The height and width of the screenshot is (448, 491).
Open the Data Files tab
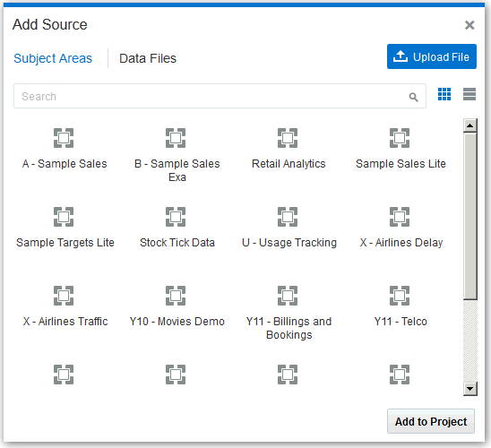(x=148, y=58)
